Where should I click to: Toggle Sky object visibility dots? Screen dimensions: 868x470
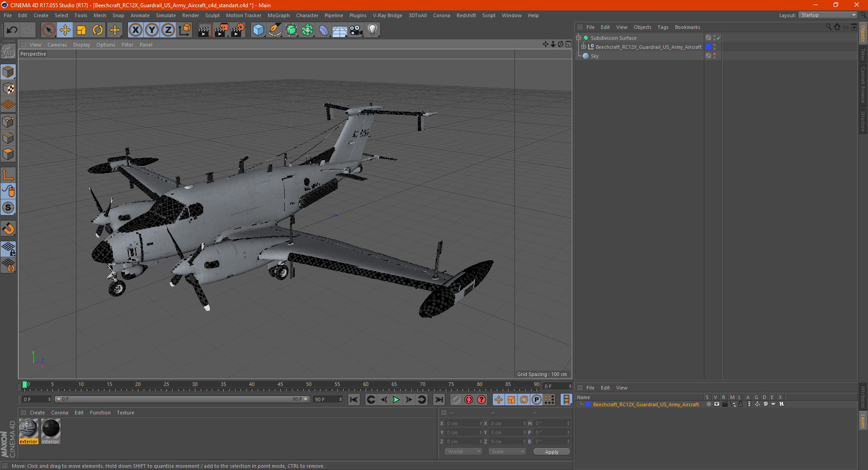pyautogui.click(x=715, y=56)
